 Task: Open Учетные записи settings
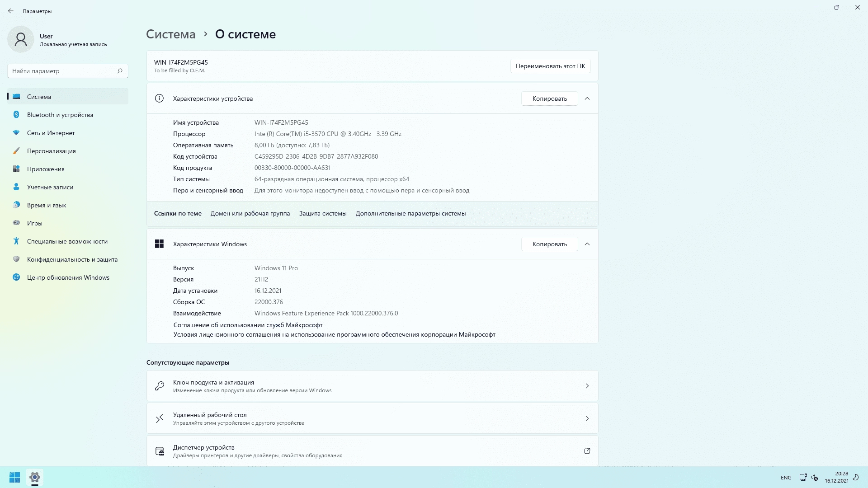68,187
